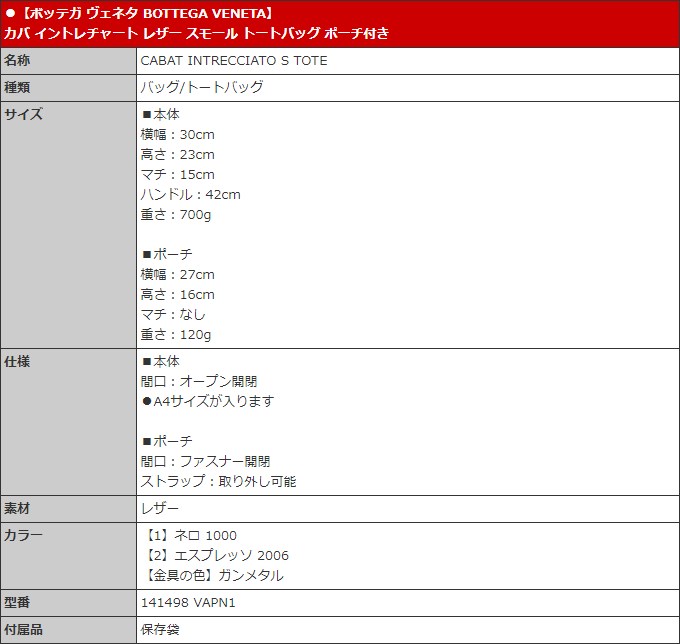This screenshot has height=644, width=680.
Task: Click the '名称' row label
Action: (x=17, y=60)
